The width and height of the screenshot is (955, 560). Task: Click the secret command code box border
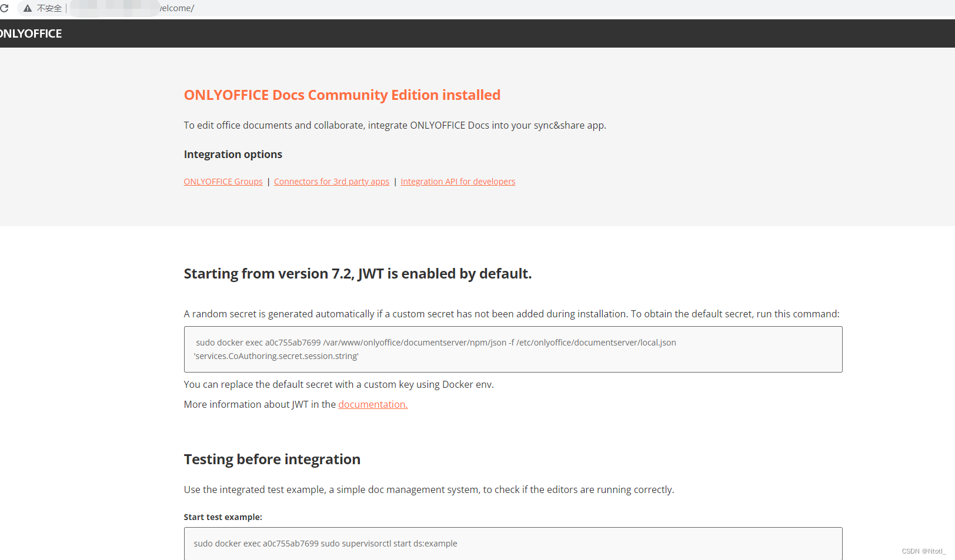pyautogui.click(x=513, y=328)
